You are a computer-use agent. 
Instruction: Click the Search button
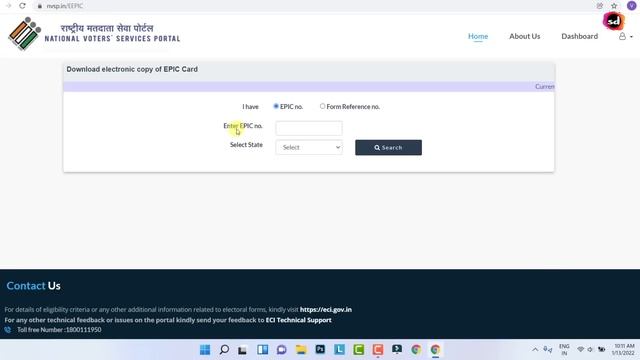point(388,147)
